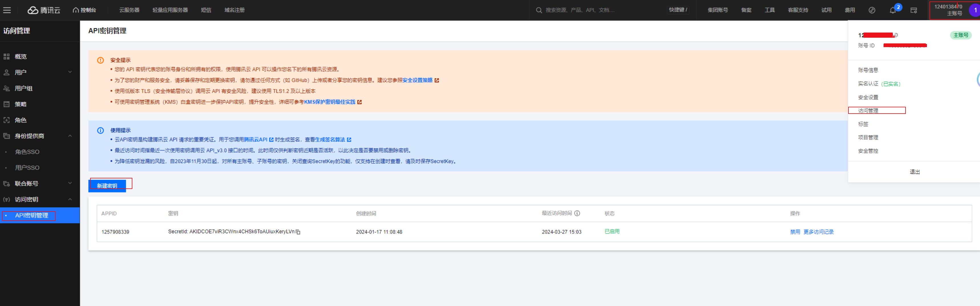This screenshot has width=980, height=306.
Task: Click the orange 安全提示 warning icon
Action: coord(100,60)
